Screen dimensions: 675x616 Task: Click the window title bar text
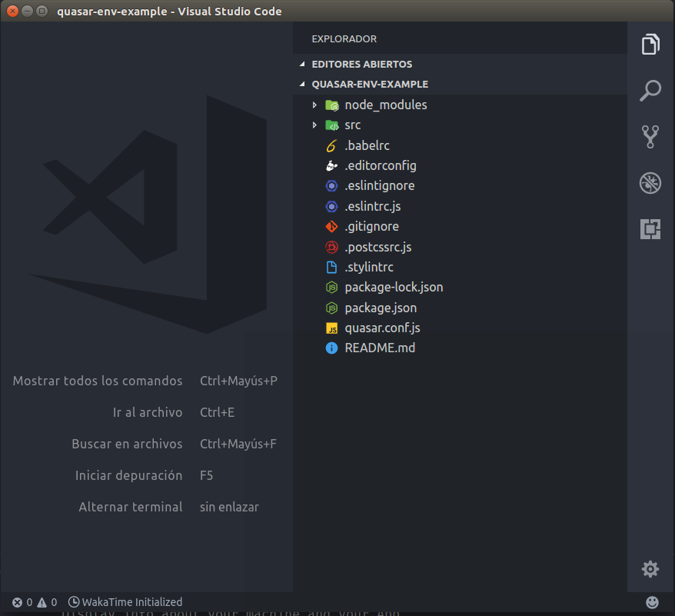169,12
